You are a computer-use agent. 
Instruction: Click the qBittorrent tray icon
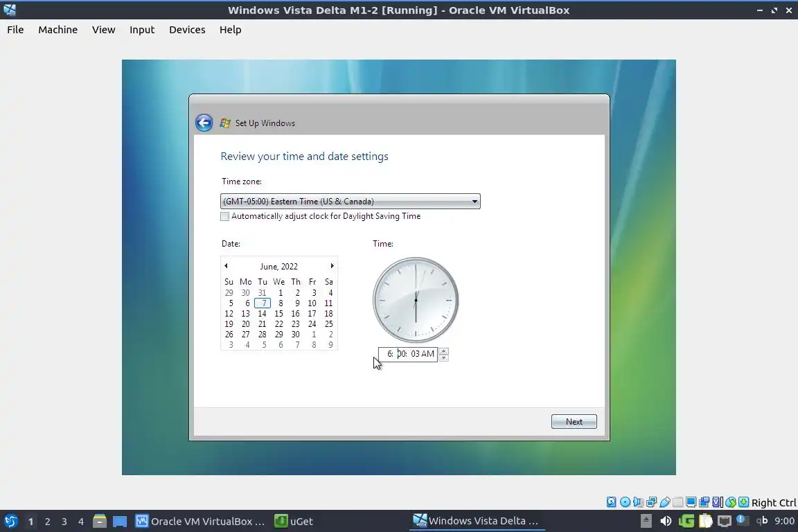point(762,520)
